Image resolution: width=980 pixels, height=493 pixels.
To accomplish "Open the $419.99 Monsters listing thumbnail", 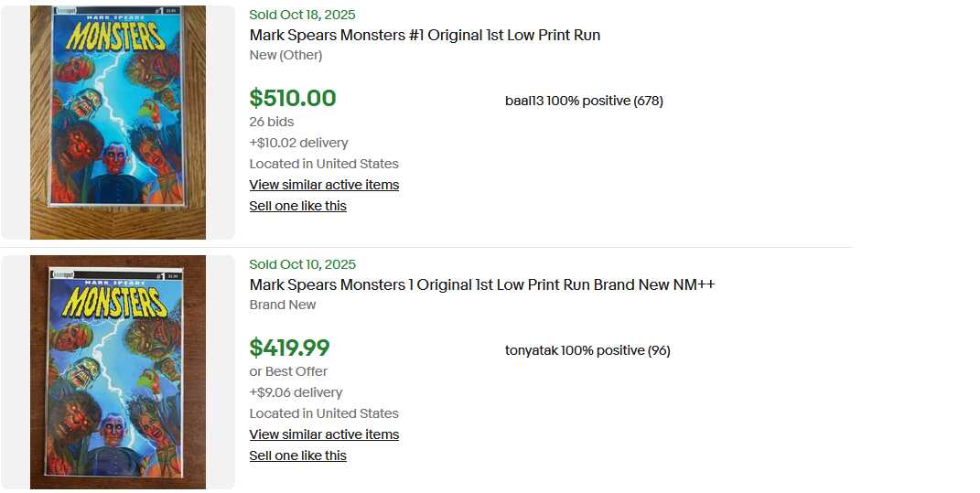I will 118,371.
